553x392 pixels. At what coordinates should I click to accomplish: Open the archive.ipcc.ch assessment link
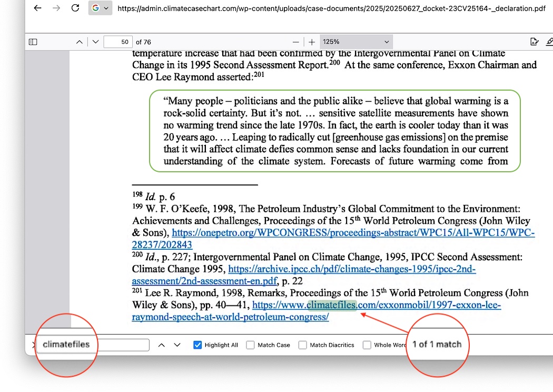(x=352, y=269)
